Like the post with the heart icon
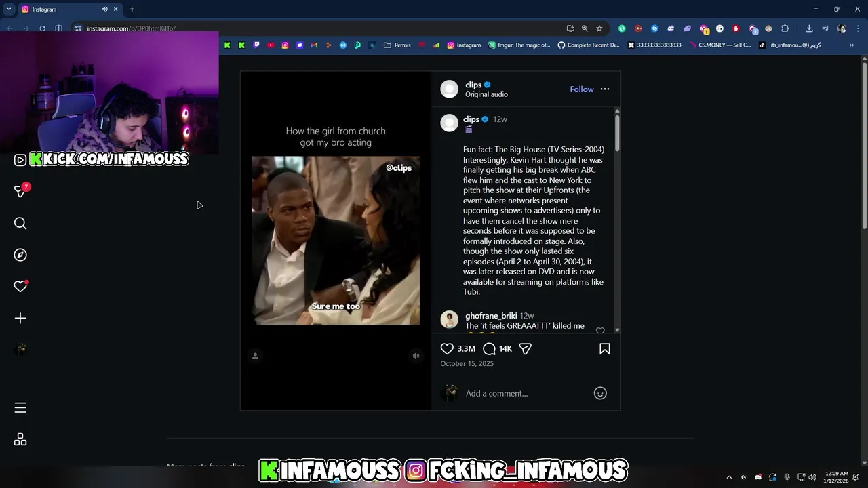 click(x=447, y=349)
